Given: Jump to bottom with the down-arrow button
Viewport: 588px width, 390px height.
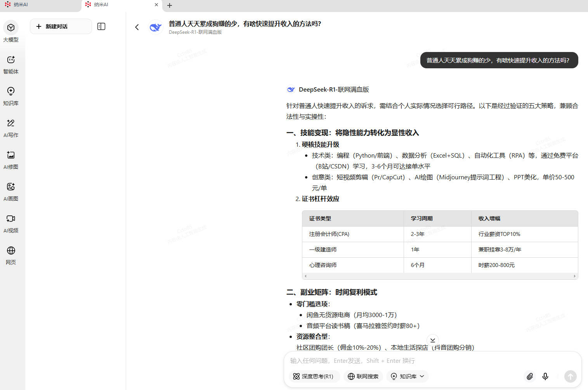Looking at the screenshot, I should click(x=433, y=340).
